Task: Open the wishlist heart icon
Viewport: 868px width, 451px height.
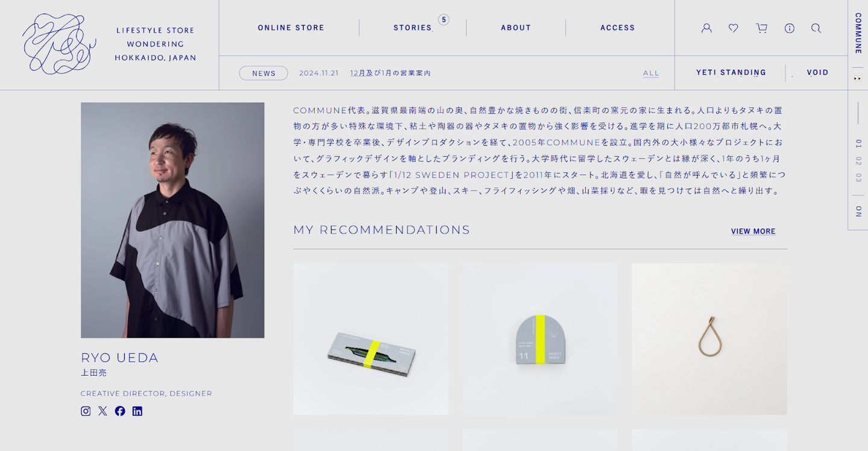Action: coord(733,28)
